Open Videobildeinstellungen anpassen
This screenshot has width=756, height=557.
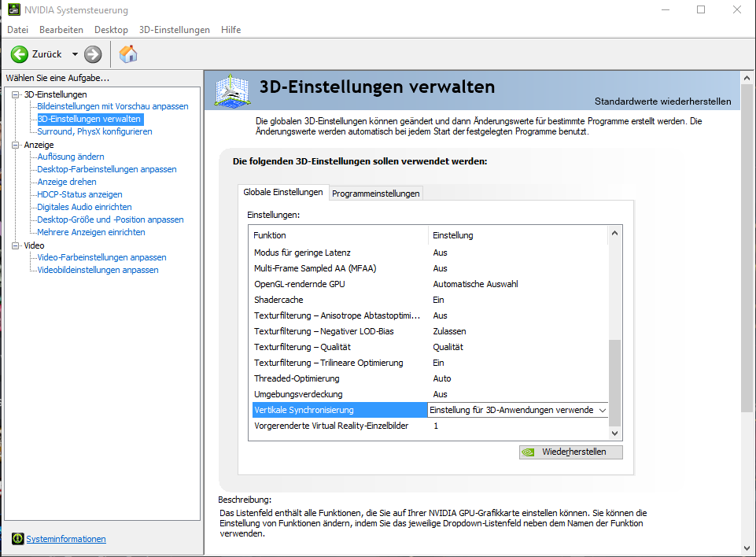[x=98, y=270]
